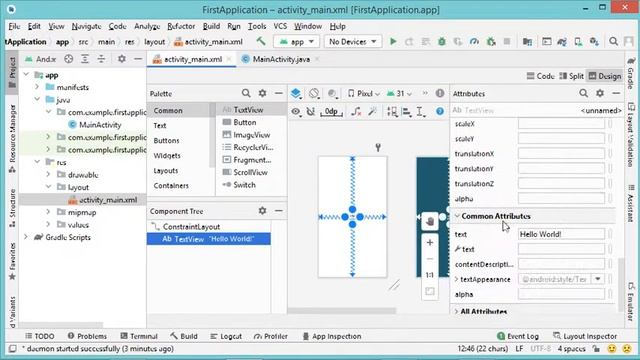Switch to Code view mode
Viewport: 640px width, 360px height.
click(540, 76)
